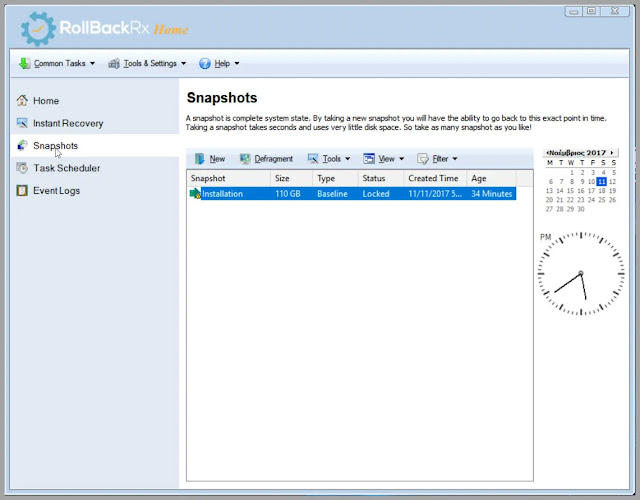
Task: Click the Snapshots icon in sidebar
Action: pyautogui.click(x=22, y=145)
